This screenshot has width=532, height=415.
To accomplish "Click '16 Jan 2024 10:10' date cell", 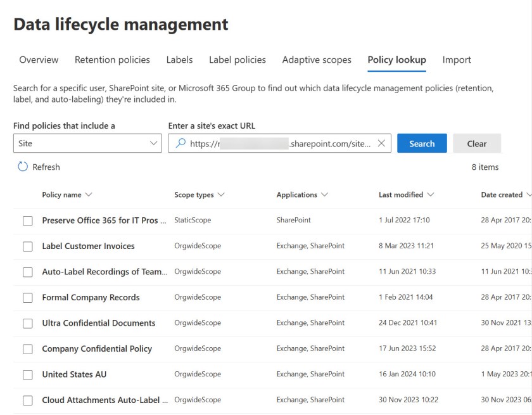I will (407, 374).
